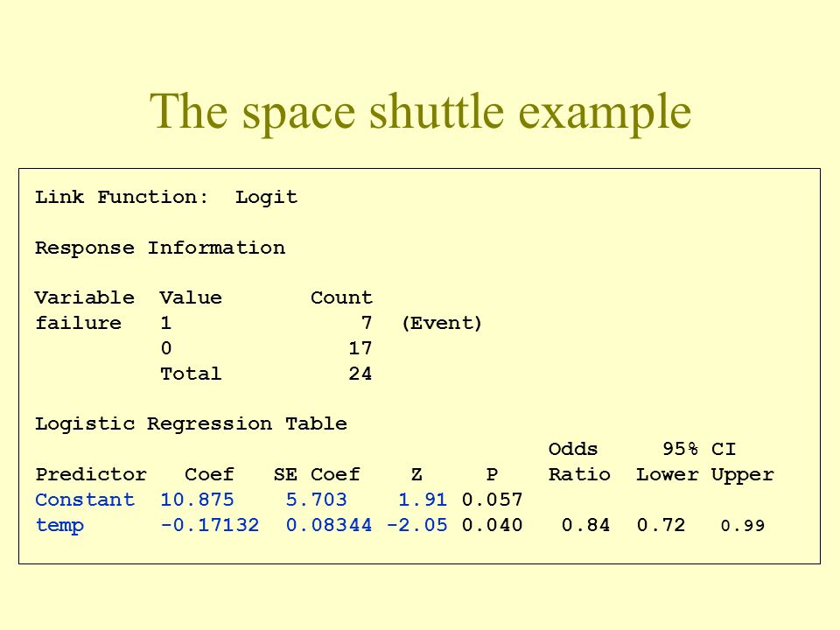The width and height of the screenshot is (840, 630).
Task: Click the P value 0.057
Action: click(x=492, y=500)
